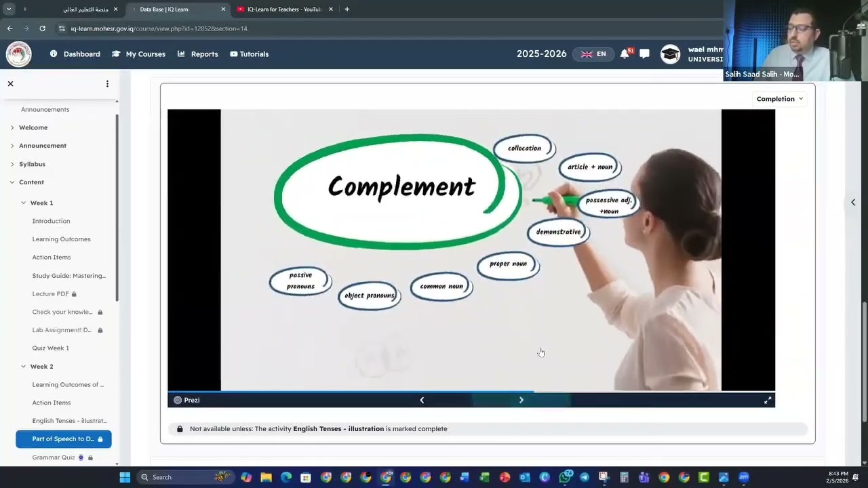Reload the browser page
The height and width of the screenshot is (488, 868).
click(42, 28)
